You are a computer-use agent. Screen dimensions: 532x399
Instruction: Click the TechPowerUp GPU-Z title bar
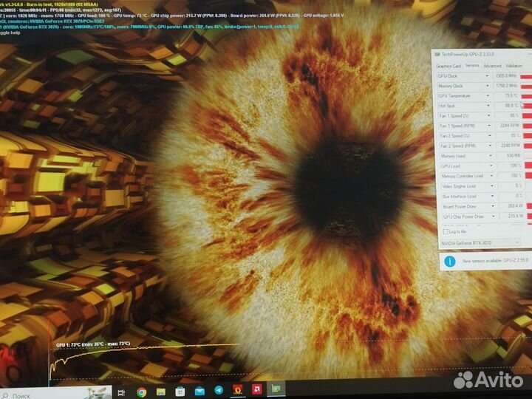[x=482, y=54]
